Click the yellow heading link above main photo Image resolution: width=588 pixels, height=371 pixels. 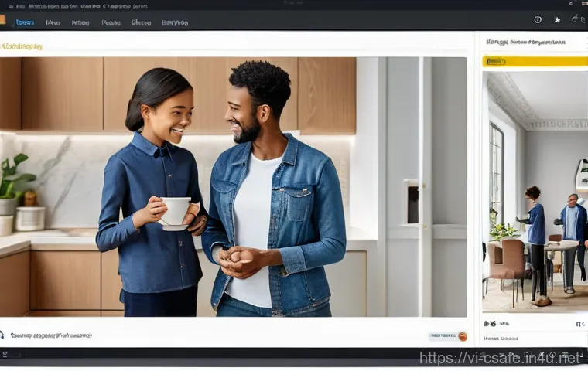coord(22,47)
